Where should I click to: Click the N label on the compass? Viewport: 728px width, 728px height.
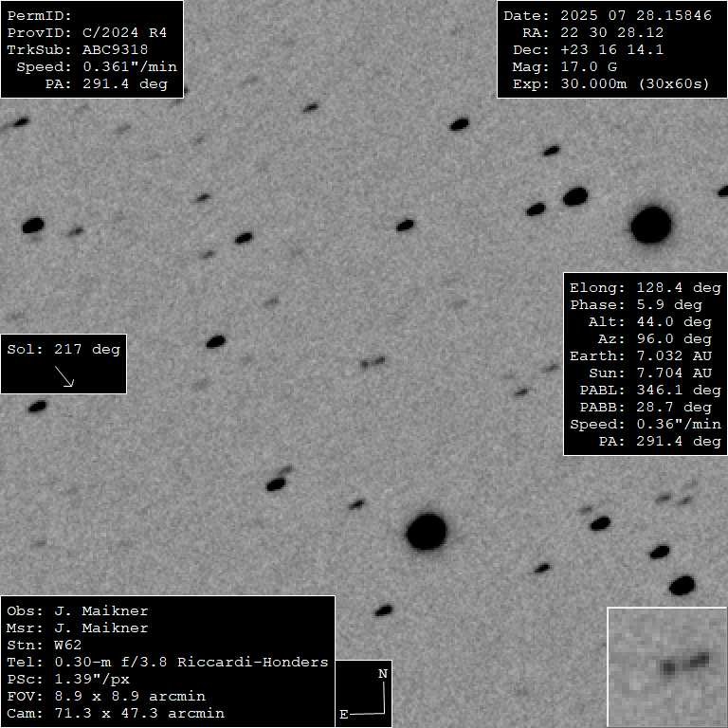(383, 674)
